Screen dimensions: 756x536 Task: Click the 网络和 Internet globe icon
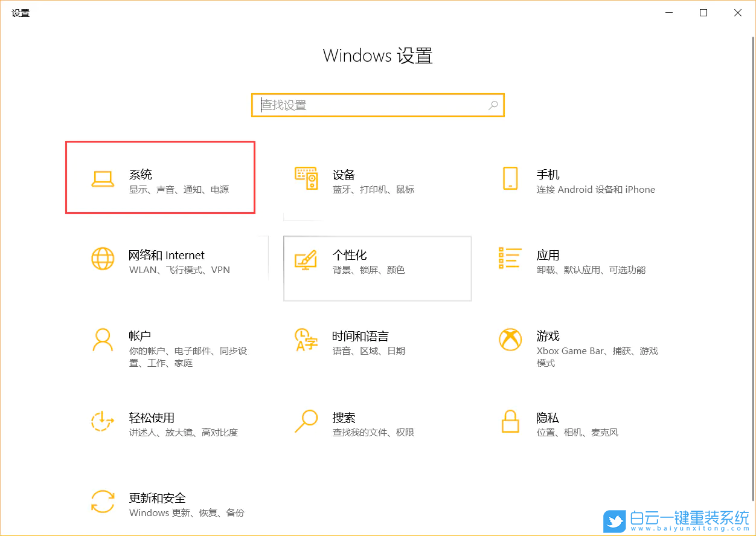click(103, 259)
